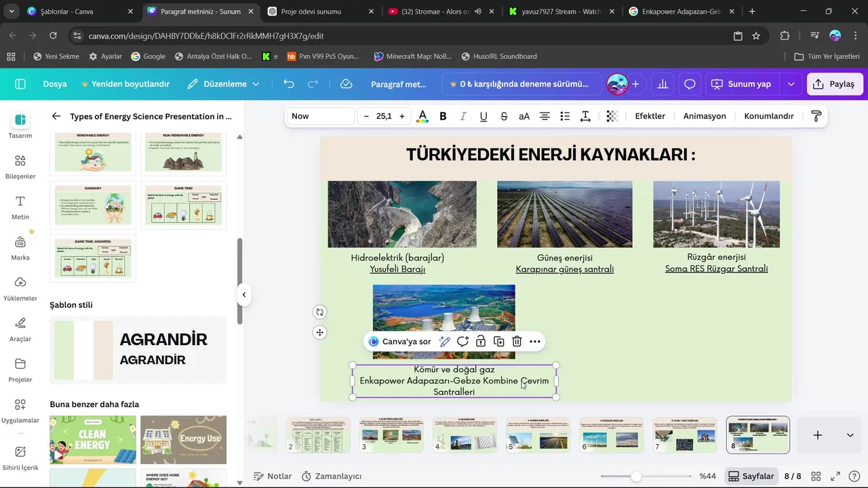Duplicate the selected text element
The image size is (868, 488).
tap(499, 342)
